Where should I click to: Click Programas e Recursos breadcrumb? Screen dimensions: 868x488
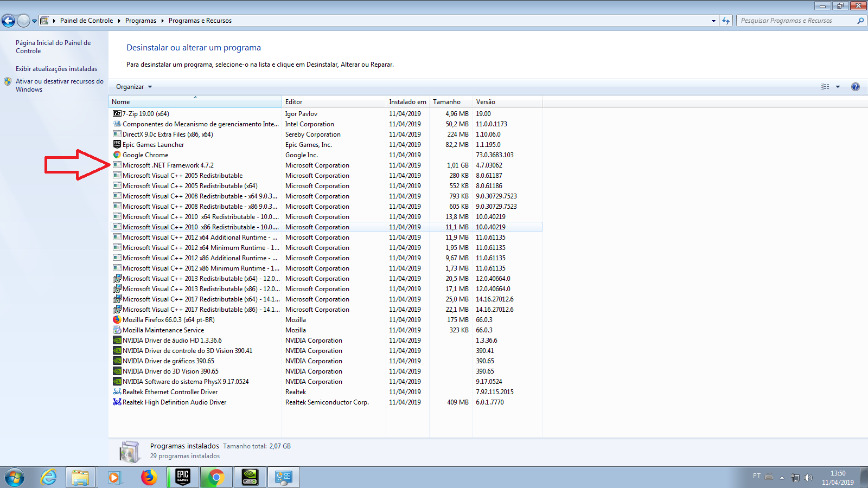[200, 21]
